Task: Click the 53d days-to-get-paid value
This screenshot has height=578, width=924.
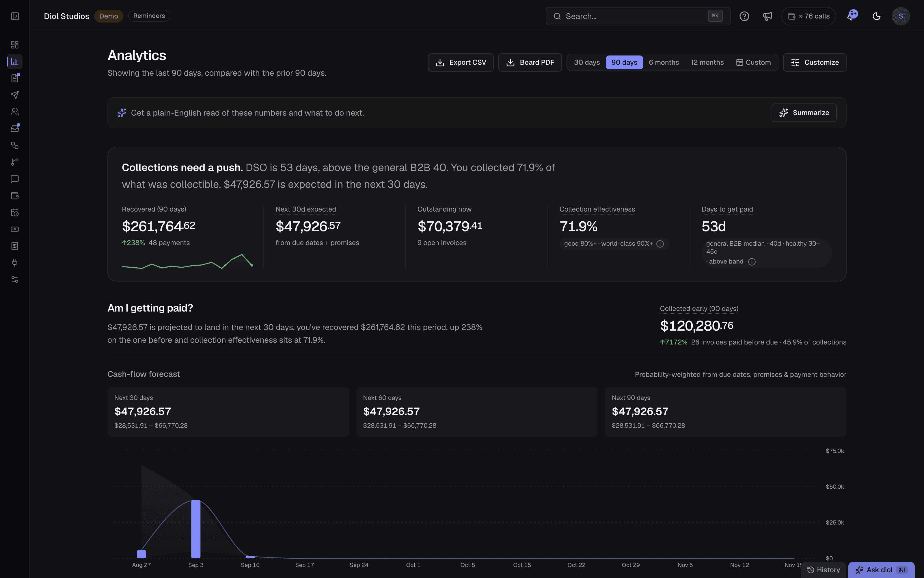Action: (x=714, y=226)
